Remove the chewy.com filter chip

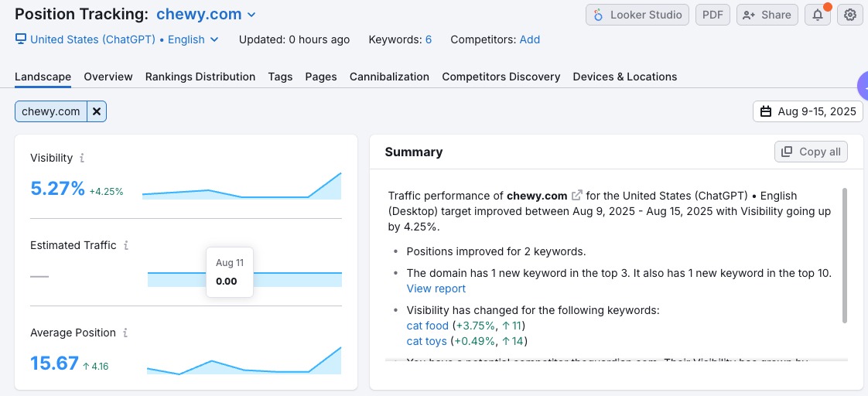click(97, 111)
